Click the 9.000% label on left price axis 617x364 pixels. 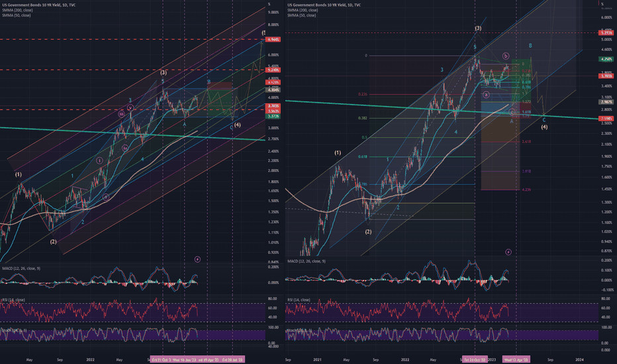(x=273, y=12)
